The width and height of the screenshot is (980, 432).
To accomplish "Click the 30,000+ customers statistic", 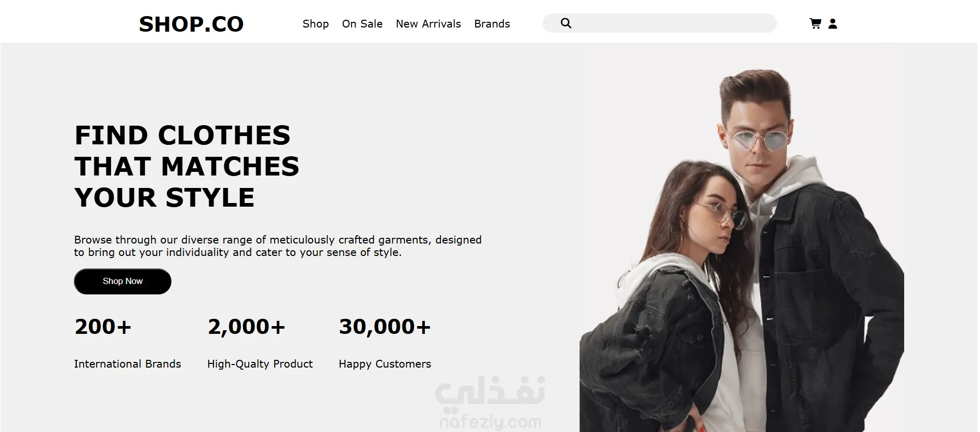I will point(385,327).
